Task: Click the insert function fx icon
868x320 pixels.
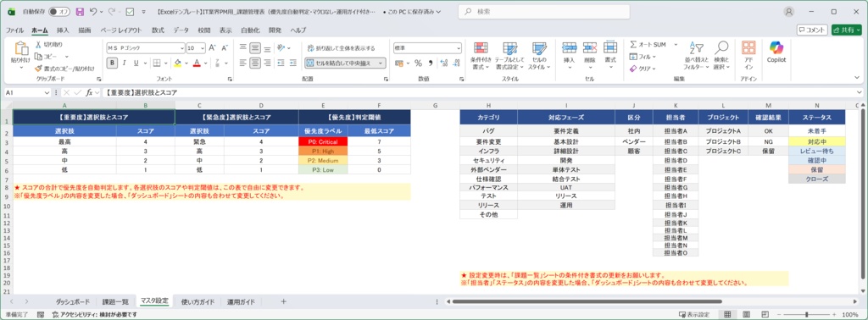Action: [x=89, y=93]
